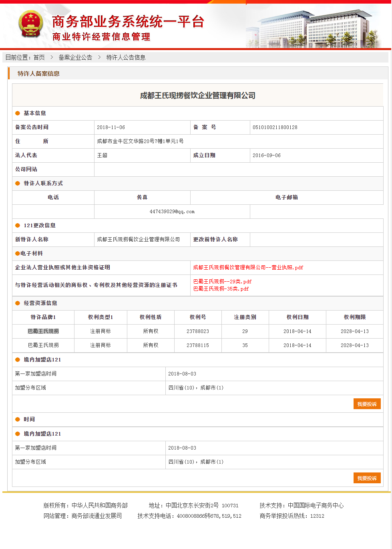The width and height of the screenshot is (392, 549).
Task: Click 更改前特许人名称 label
Action: coord(215,240)
